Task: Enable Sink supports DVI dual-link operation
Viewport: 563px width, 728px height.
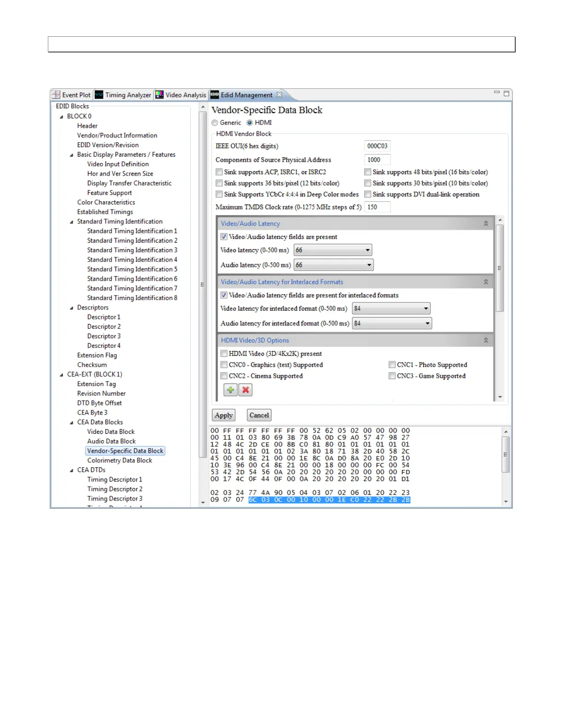Action: tap(368, 194)
